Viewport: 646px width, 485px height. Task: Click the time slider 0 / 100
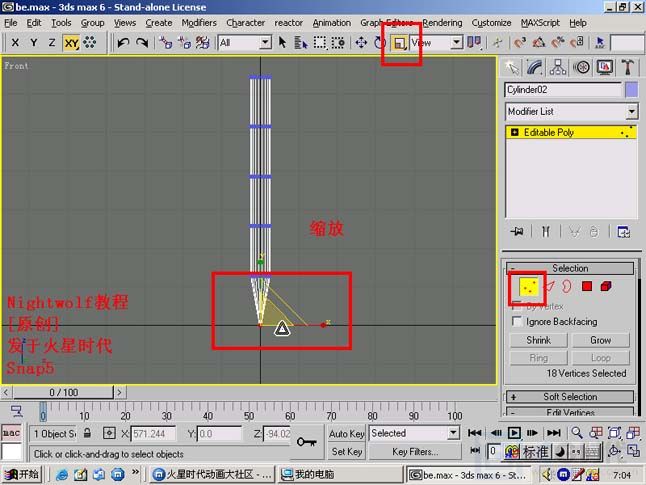coord(63,392)
